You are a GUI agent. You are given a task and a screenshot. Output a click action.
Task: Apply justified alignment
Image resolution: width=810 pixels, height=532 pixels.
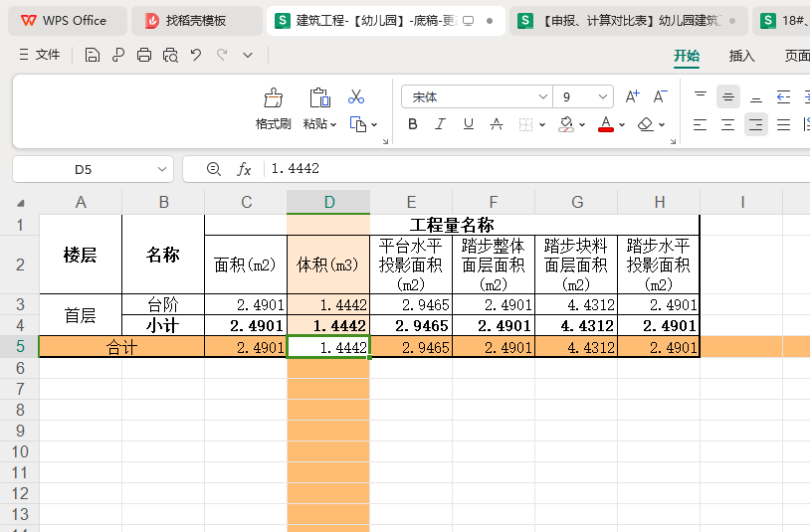coord(784,124)
